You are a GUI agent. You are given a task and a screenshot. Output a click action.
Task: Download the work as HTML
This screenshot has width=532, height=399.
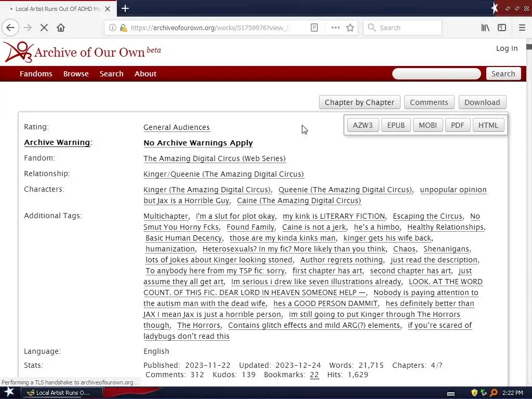(488, 125)
